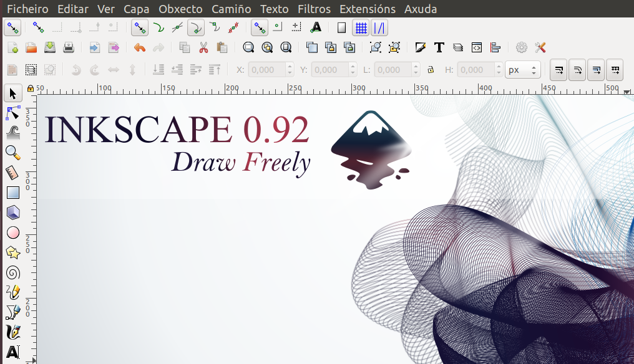Click the Align and distribute icon

[495, 47]
